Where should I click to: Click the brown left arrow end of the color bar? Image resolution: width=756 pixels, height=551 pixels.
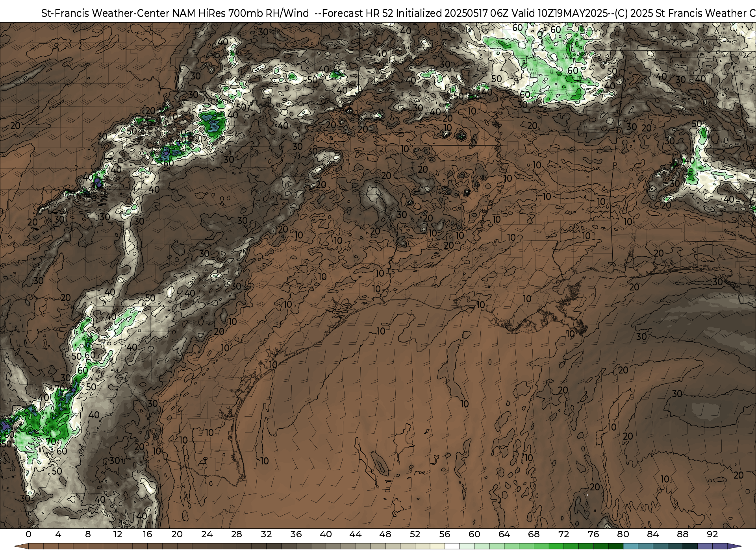click(21, 546)
